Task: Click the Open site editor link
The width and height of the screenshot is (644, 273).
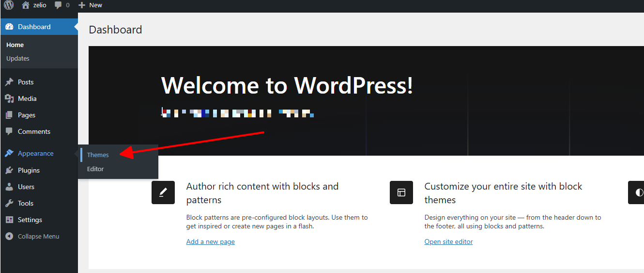Action: 449,241
